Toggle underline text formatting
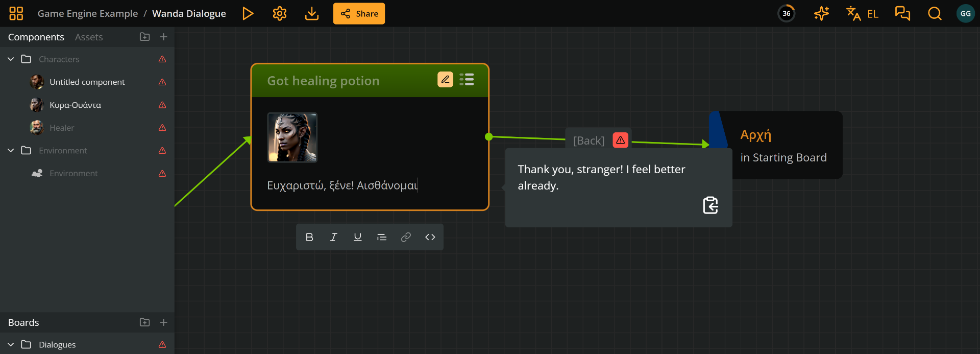Image resolution: width=980 pixels, height=354 pixels. click(357, 237)
